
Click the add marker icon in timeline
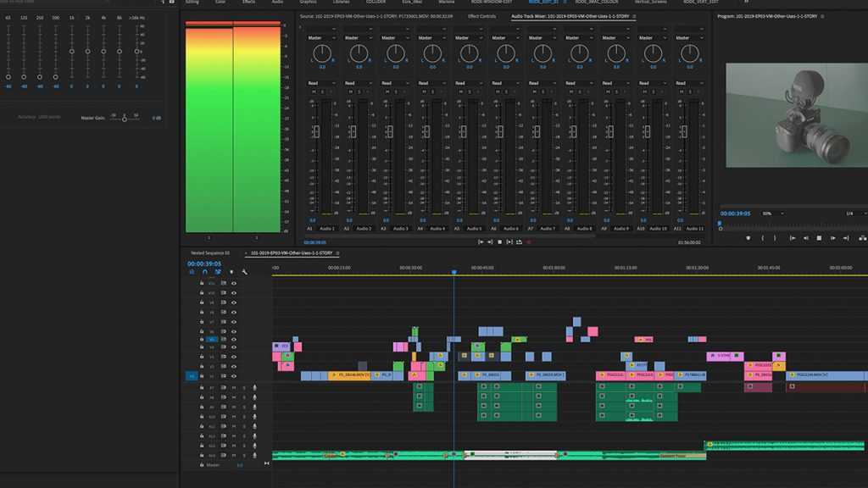tap(231, 272)
